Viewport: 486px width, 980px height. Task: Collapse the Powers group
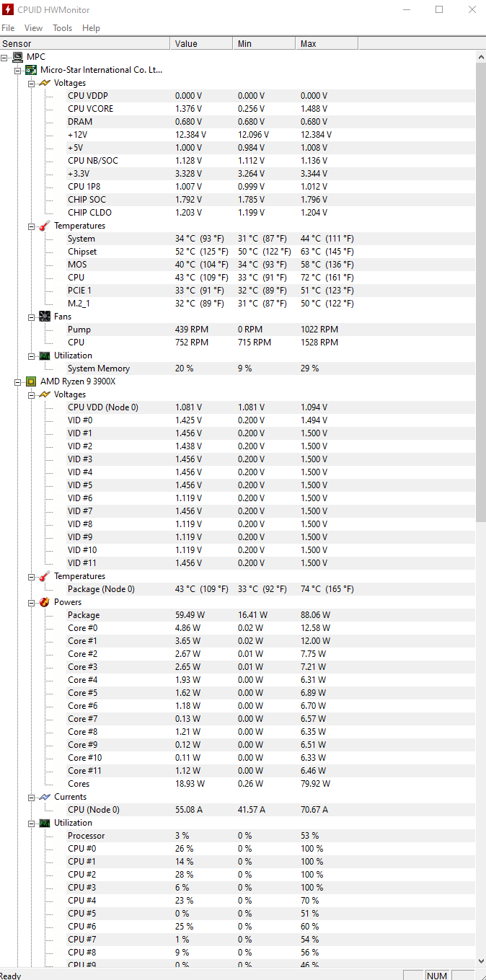coord(32,602)
